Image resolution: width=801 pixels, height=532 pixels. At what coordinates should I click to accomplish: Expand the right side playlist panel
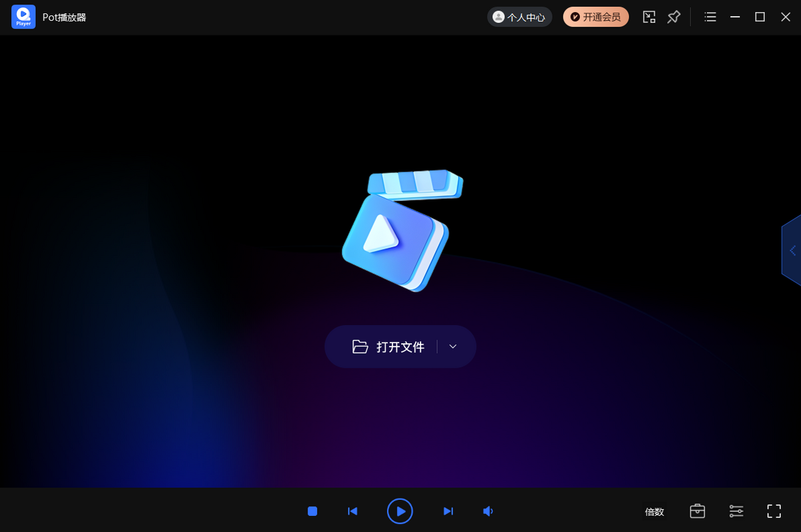pyautogui.click(x=792, y=251)
